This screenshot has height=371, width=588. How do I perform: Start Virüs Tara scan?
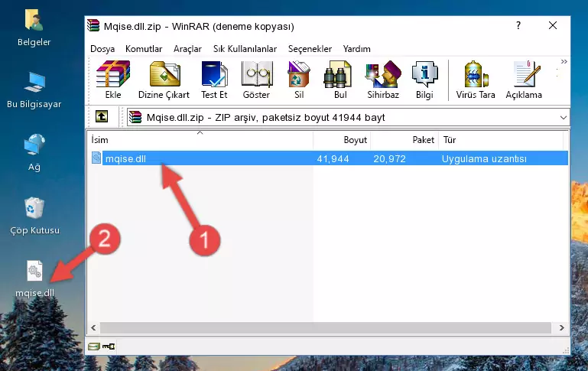click(x=476, y=80)
